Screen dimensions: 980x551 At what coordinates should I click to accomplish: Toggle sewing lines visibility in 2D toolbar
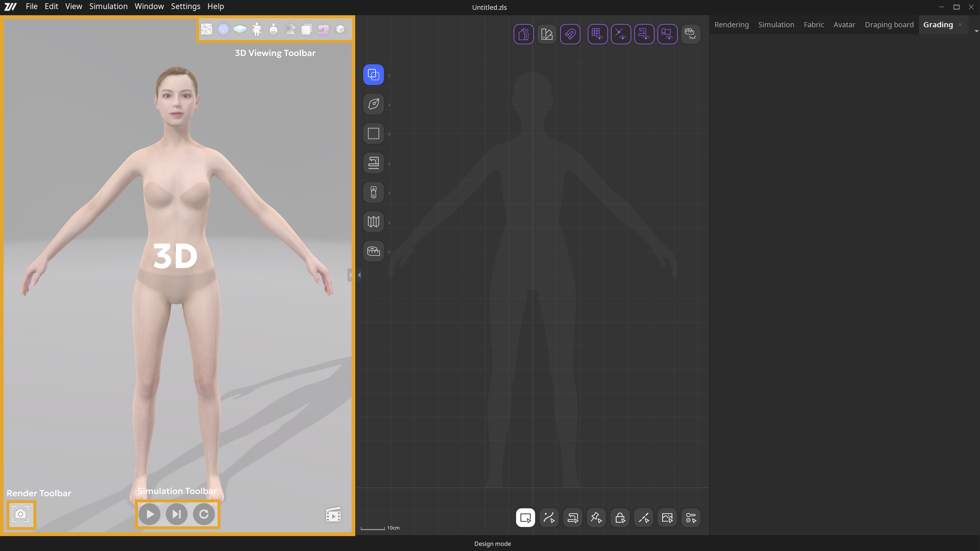tap(644, 34)
